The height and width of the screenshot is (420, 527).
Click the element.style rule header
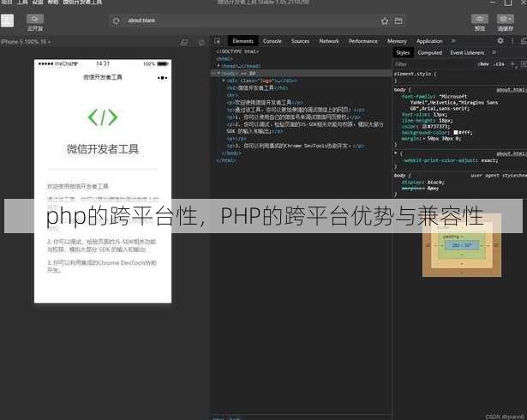pos(416,74)
